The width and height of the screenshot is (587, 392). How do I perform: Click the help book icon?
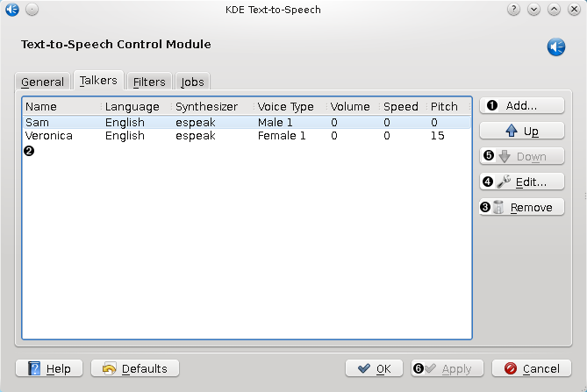pos(35,368)
